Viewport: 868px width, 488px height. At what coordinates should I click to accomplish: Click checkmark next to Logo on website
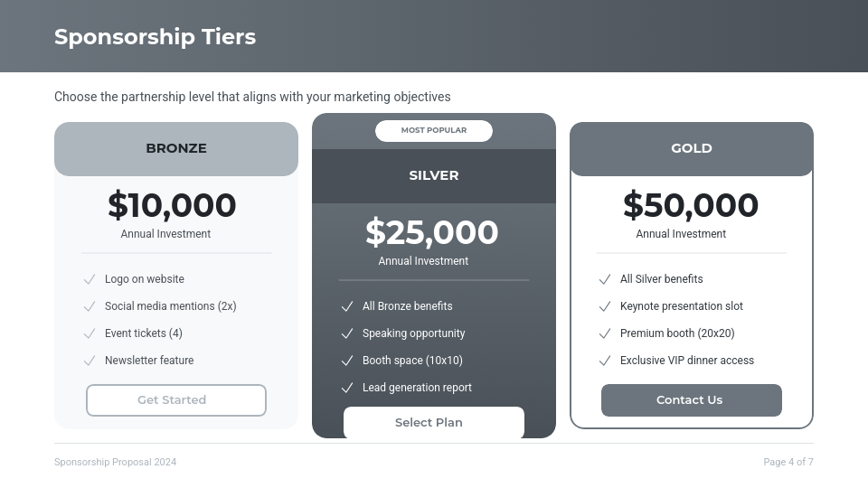point(90,279)
